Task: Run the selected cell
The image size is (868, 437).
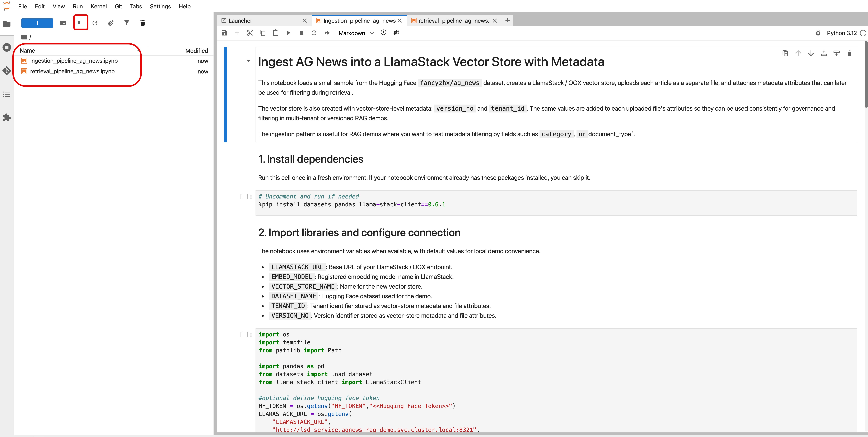Action: point(288,33)
